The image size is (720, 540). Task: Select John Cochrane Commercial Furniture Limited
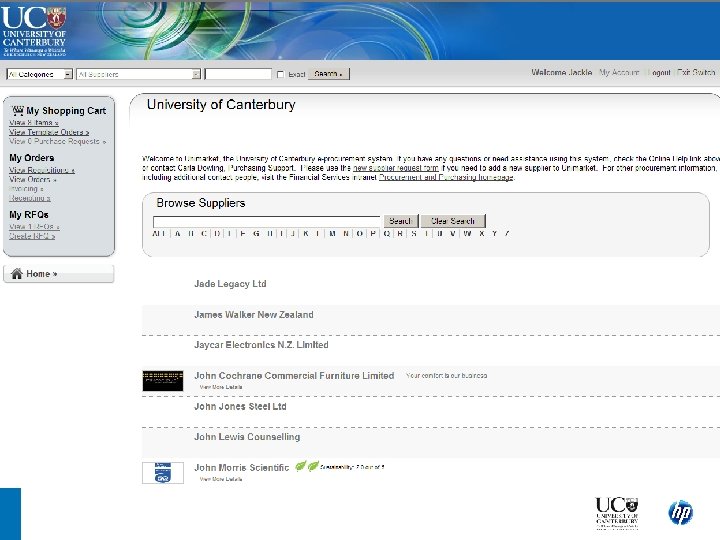[294, 376]
